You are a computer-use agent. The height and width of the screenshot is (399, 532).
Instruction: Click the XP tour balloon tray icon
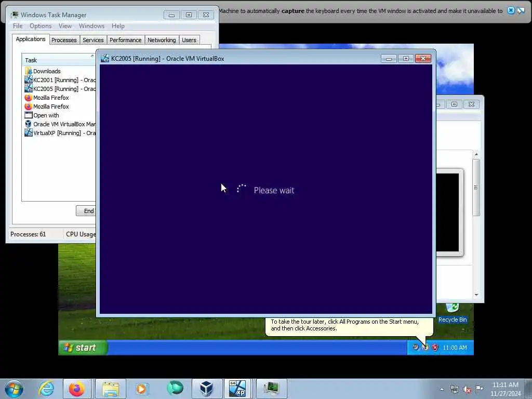tap(425, 348)
